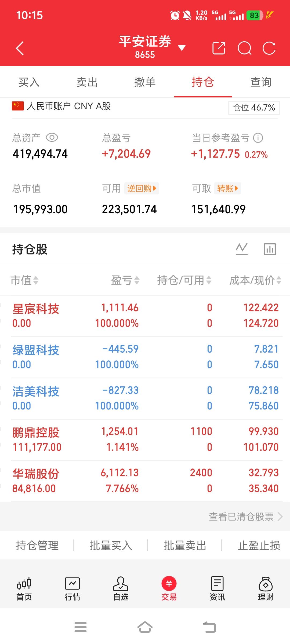Image resolution: width=290 pixels, height=644 pixels.
Task: Open the share icon in the header
Action: [x=219, y=48]
